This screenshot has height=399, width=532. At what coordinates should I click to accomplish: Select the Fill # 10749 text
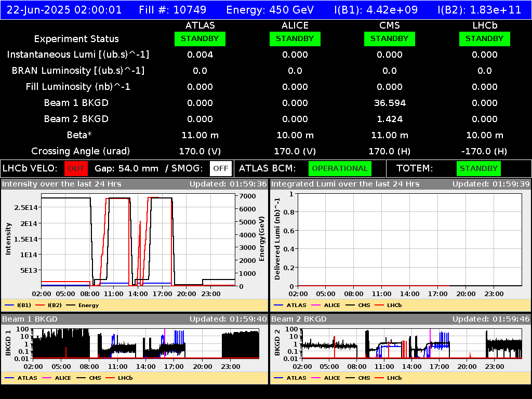(172, 10)
